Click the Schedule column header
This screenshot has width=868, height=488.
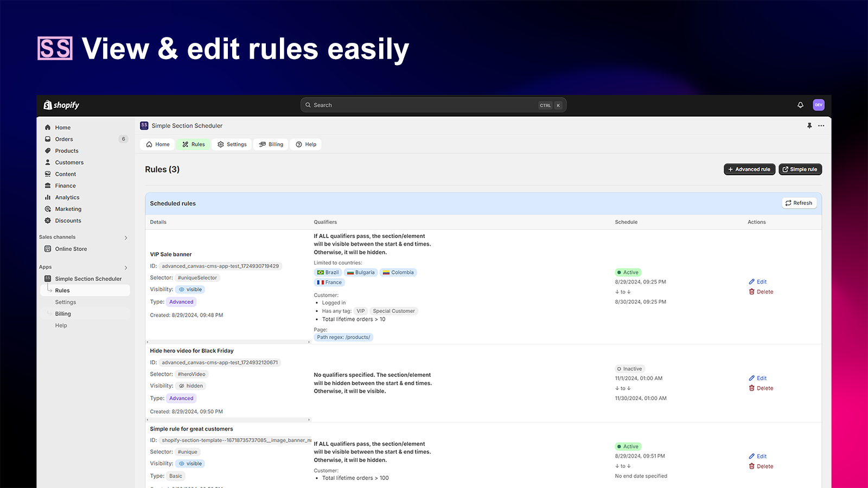[x=627, y=222]
